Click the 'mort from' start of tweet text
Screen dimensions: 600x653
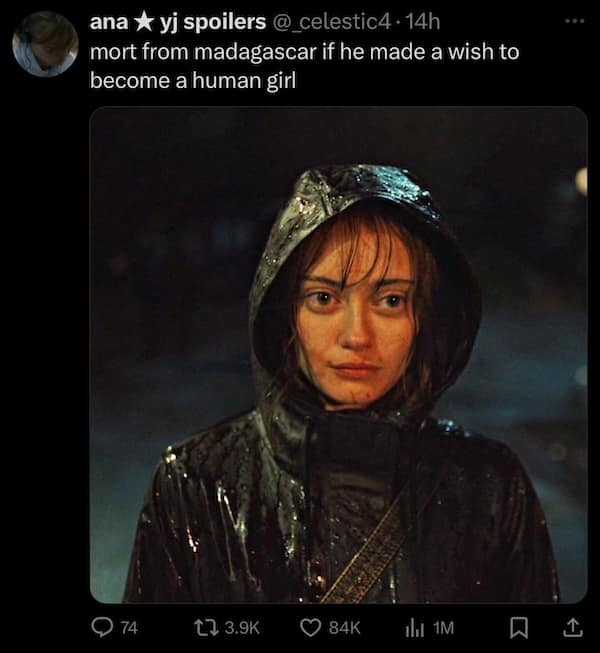139,52
